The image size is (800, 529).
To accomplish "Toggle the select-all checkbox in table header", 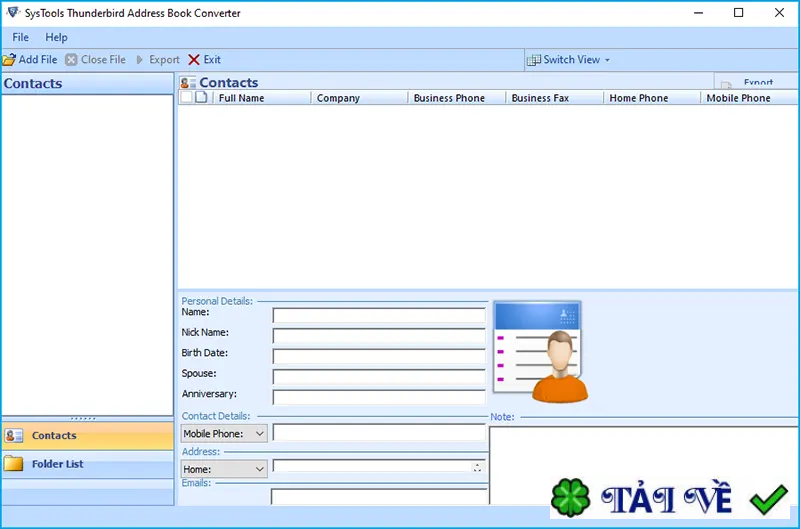I will coord(186,97).
